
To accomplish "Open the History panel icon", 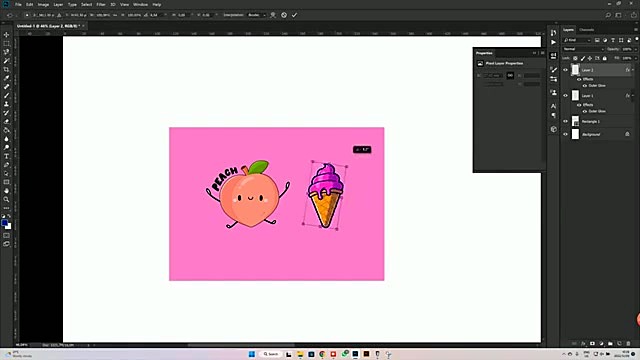I will pos(553,33).
